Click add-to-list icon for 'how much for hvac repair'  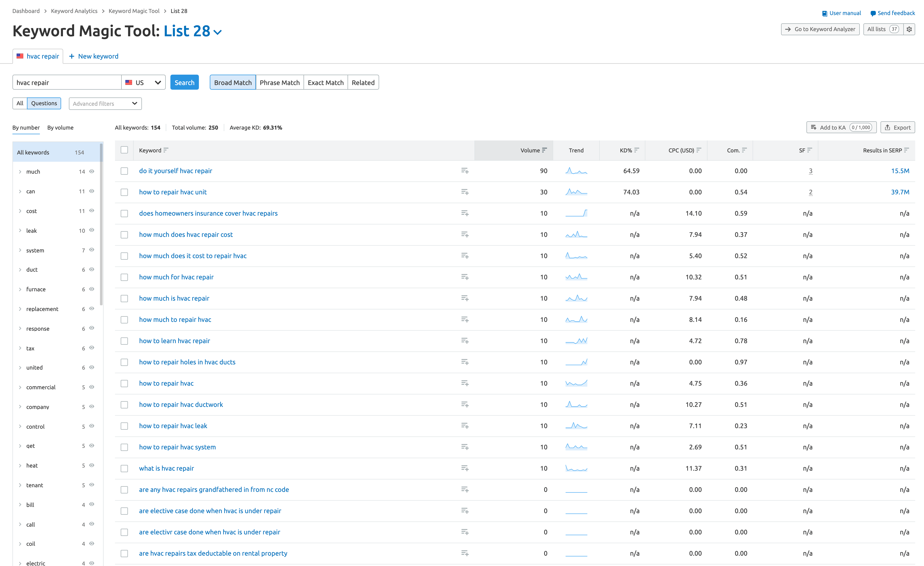(465, 277)
